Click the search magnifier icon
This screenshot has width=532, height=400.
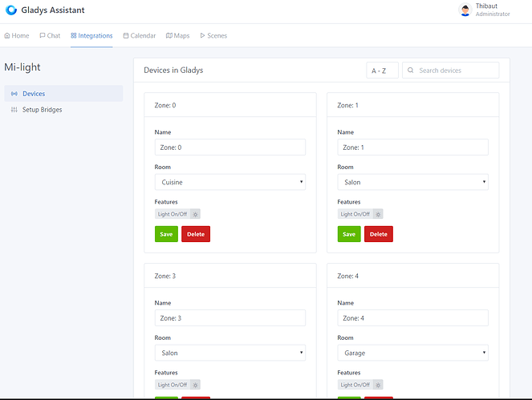click(411, 71)
